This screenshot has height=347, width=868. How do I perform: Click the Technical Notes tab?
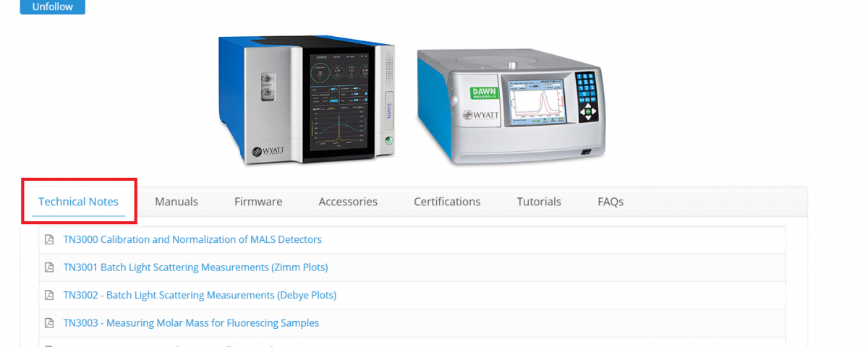(x=78, y=202)
